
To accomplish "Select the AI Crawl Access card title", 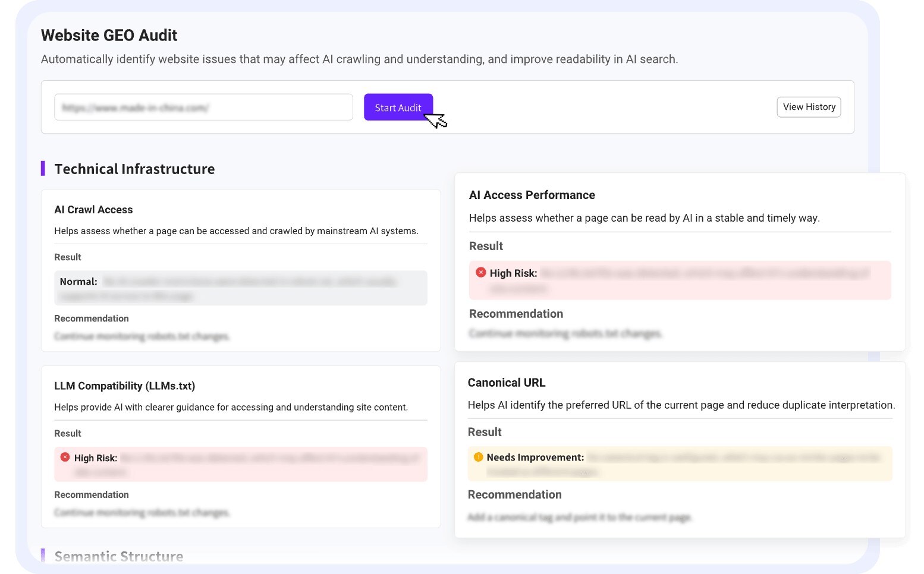I will pos(93,210).
